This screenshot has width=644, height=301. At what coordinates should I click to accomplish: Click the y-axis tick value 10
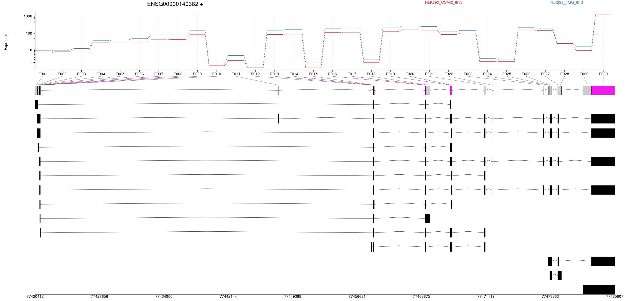click(x=30, y=50)
